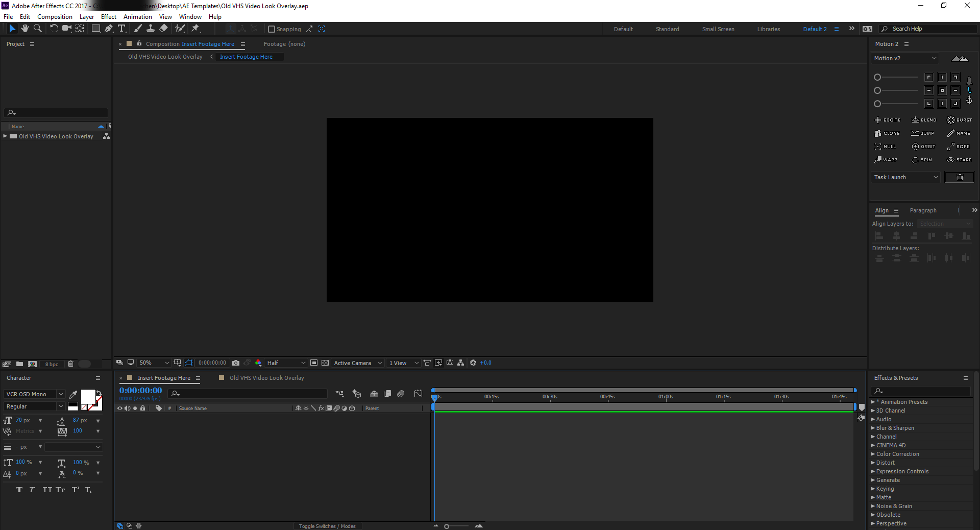The image size is (980, 530).
Task: Select the Puppet Pin tool
Action: coord(196,29)
